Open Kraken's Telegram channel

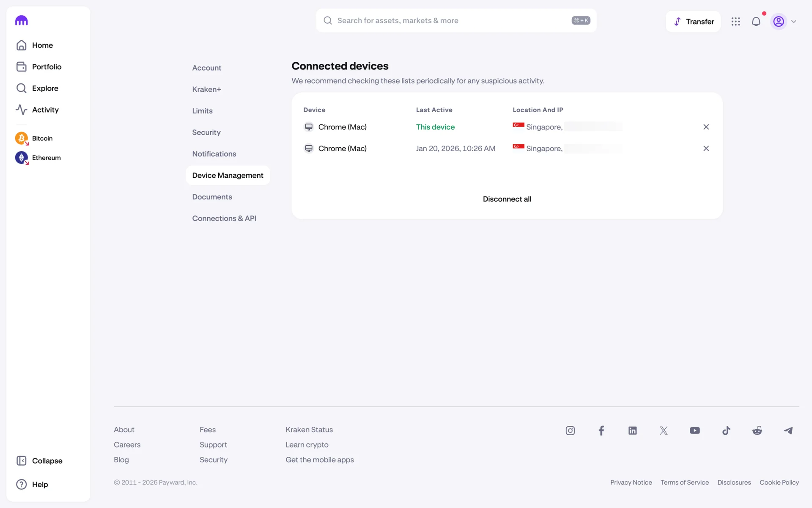pos(788,431)
